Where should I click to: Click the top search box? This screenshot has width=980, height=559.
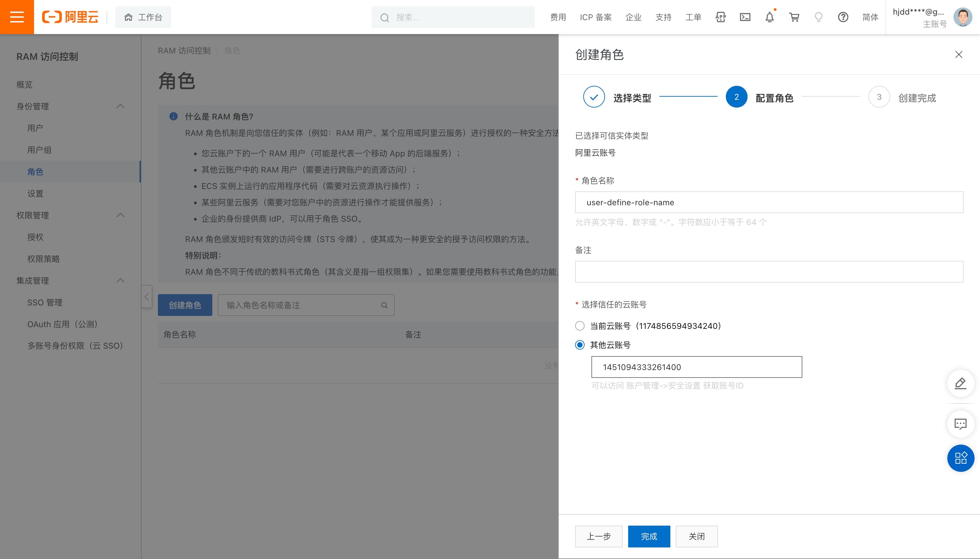pos(453,17)
